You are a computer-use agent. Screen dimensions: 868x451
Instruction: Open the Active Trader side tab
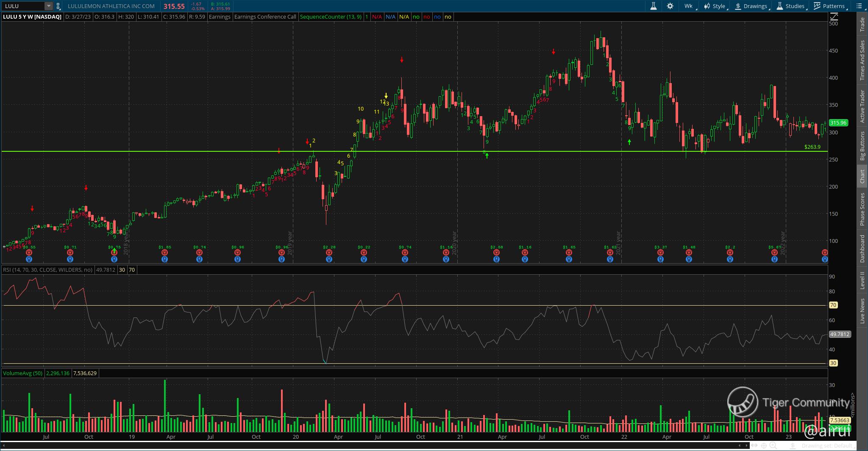[862, 106]
